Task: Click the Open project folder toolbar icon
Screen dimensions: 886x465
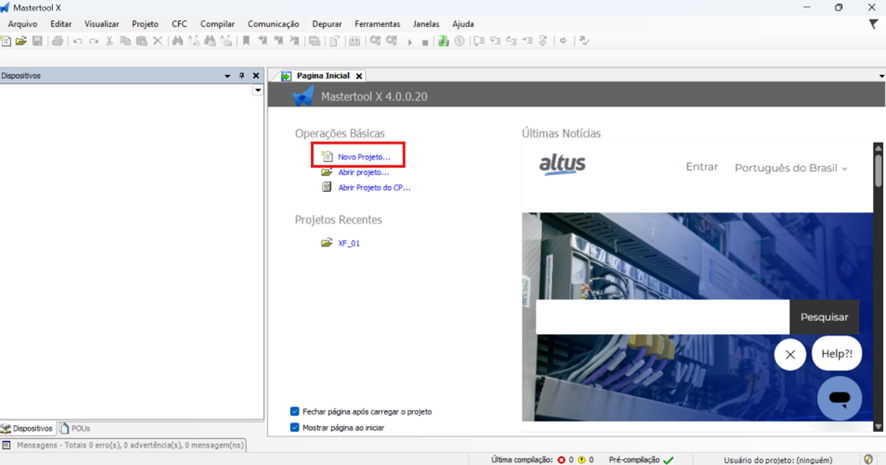Action: (x=21, y=41)
